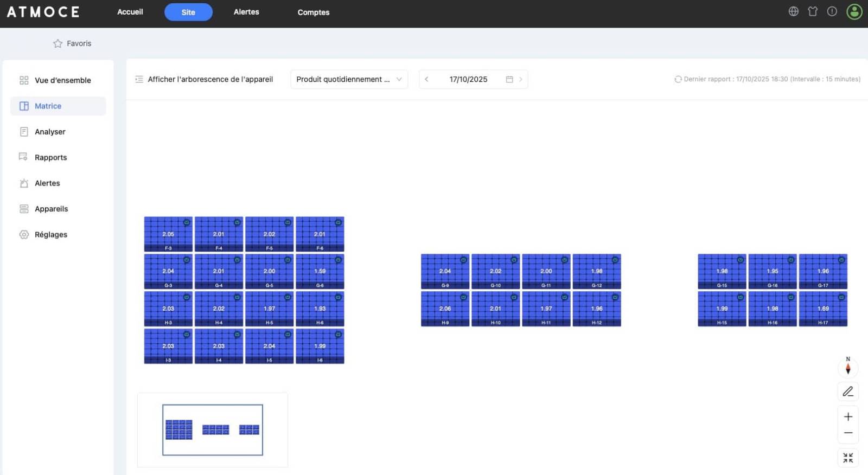Add site to Favoris star

(x=58, y=43)
